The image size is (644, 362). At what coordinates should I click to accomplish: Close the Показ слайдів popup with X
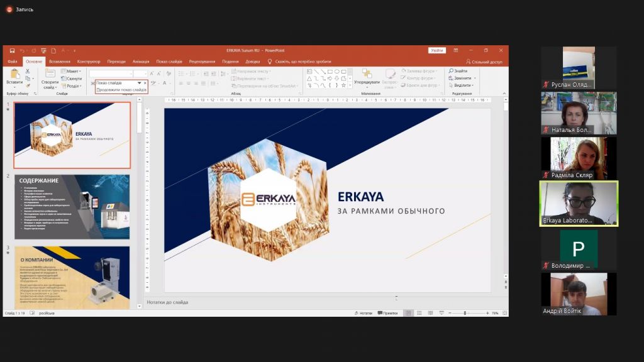click(145, 83)
